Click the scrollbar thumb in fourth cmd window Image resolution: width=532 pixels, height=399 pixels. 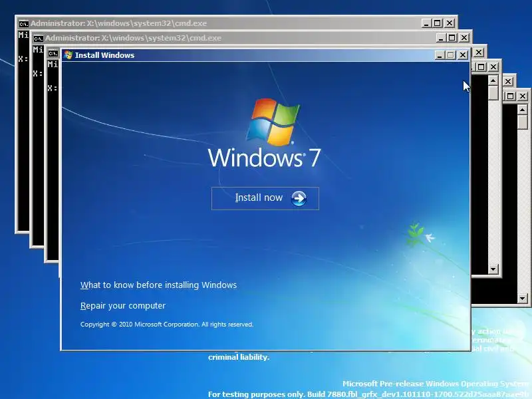pyautogui.click(x=493, y=92)
